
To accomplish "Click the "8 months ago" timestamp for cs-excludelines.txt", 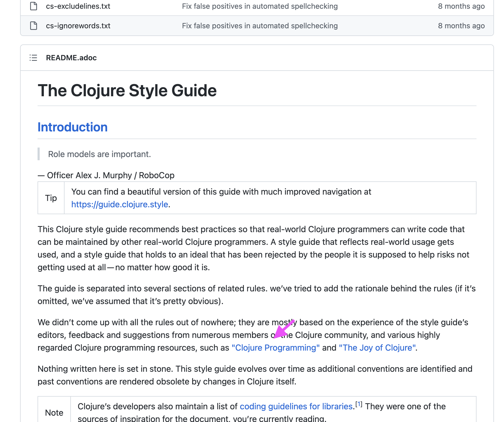I will pos(461,6).
